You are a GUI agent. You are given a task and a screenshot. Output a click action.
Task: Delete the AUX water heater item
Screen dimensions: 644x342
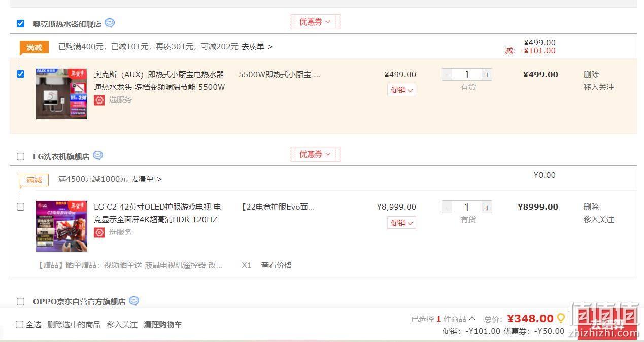coord(591,74)
